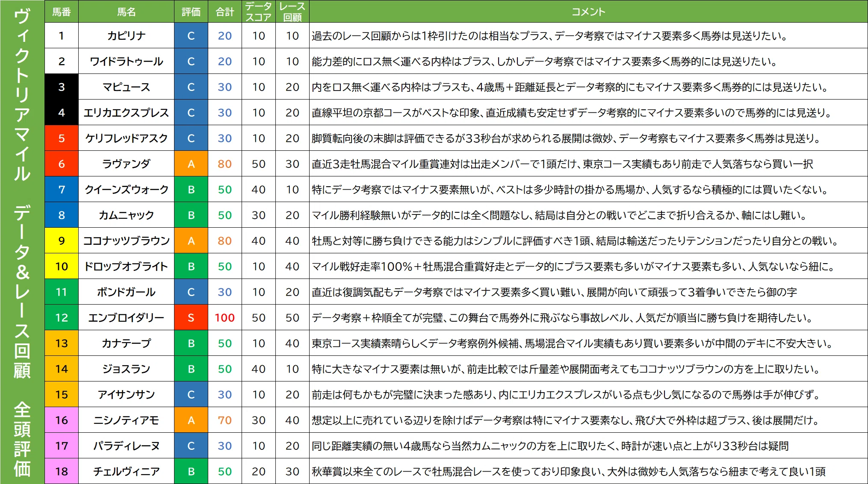This screenshot has width=868, height=484.
Task: Select horse name カムニャック
Action: pos(126,215)
